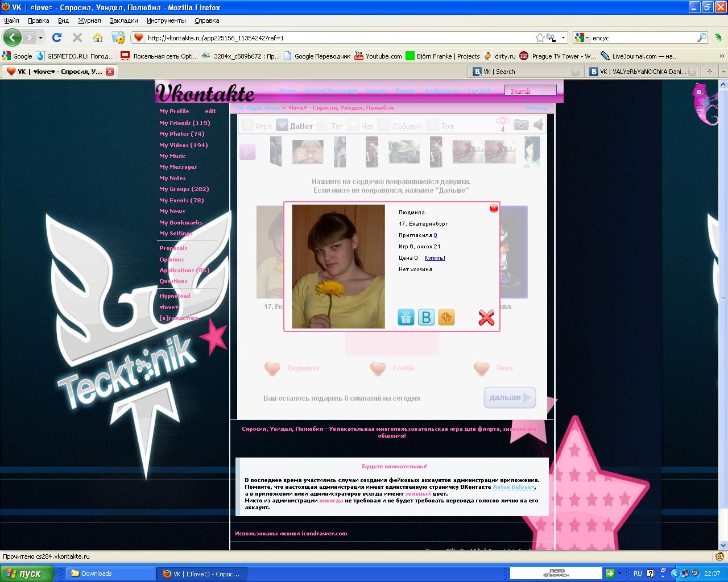728x582 pixels.
Task: Click the Пригласила count link
Action: (436, 235)
